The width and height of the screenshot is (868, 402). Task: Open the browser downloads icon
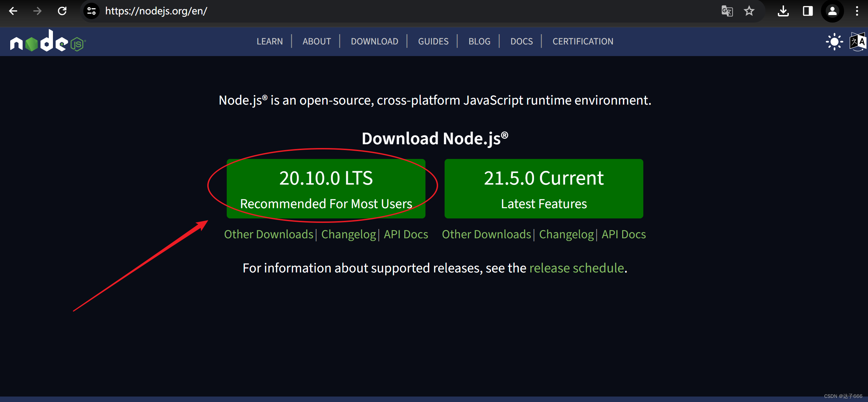point(783,11)
